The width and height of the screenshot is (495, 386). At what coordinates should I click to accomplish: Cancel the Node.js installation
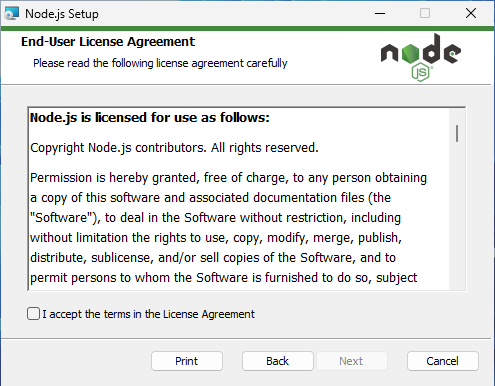[443, 361]
